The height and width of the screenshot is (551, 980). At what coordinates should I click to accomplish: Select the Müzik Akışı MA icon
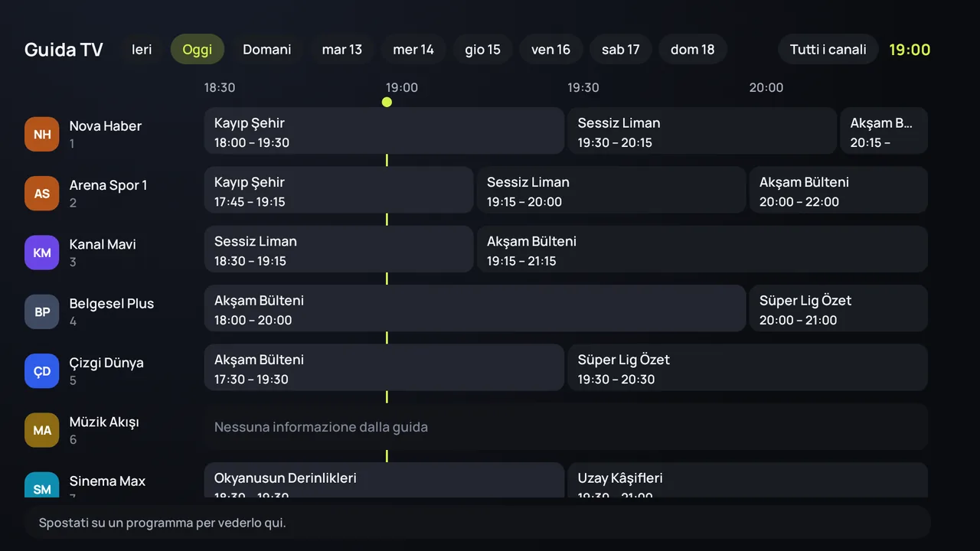point(41,430)
